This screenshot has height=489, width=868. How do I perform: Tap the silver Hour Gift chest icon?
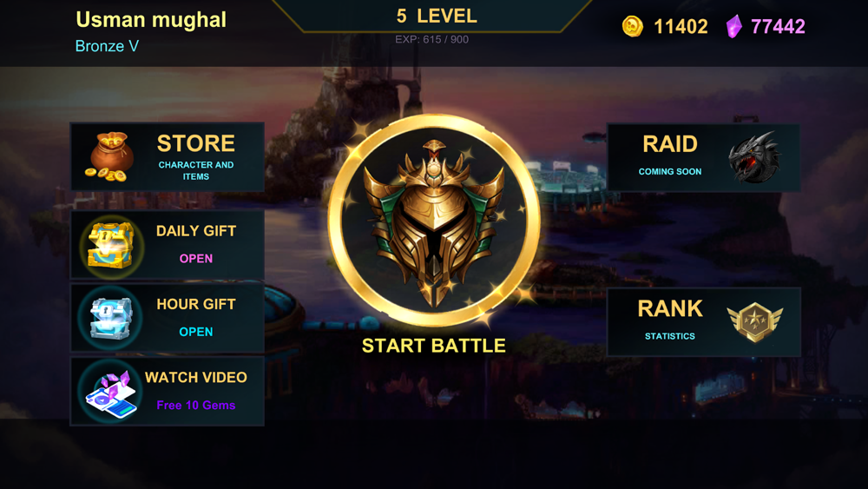111,318
